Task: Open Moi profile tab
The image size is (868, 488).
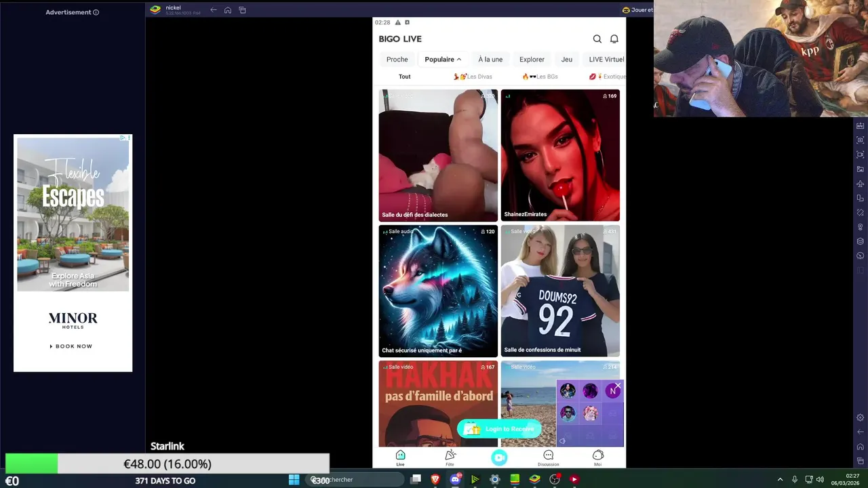Action: 597,458
